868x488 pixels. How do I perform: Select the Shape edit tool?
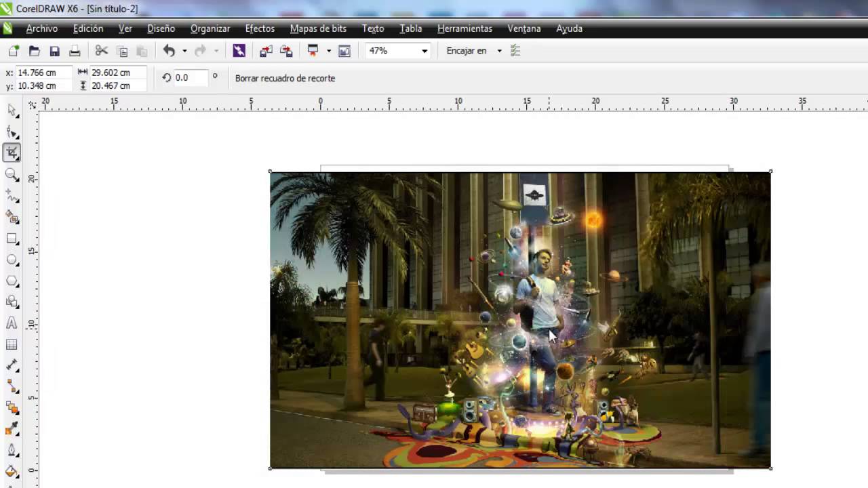(x=12, y=131)
